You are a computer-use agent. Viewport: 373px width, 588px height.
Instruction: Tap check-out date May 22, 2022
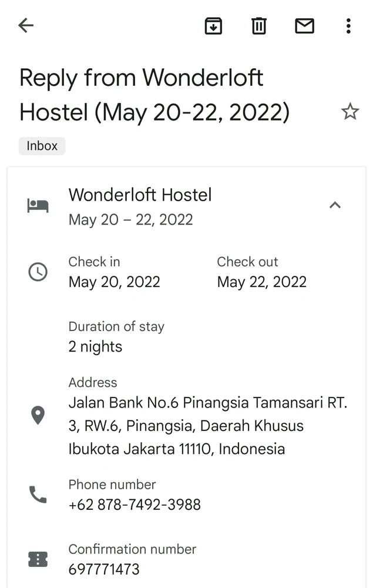(x=261, y=282)
